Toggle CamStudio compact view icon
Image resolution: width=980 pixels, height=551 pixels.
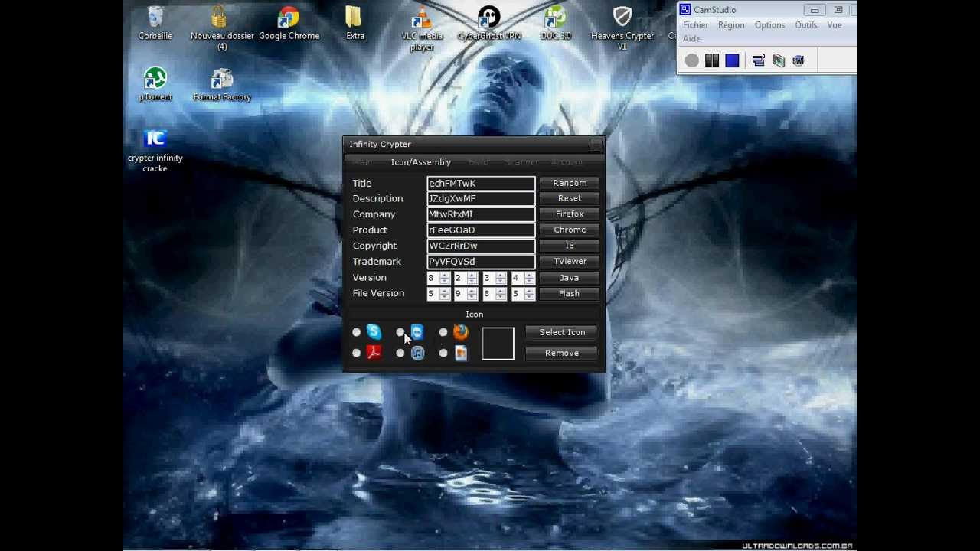tap(759, 61)
